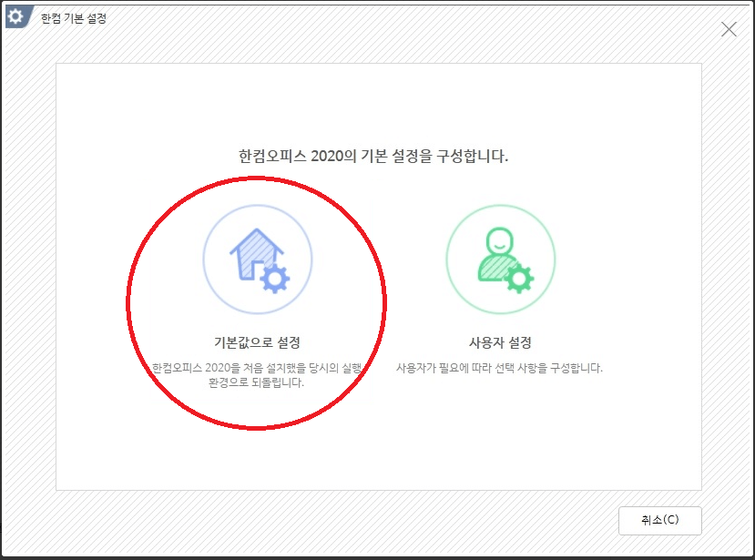Select the blue house with gear illustration
Viewport: 755px width, 560px height.
tap(258, 258)
